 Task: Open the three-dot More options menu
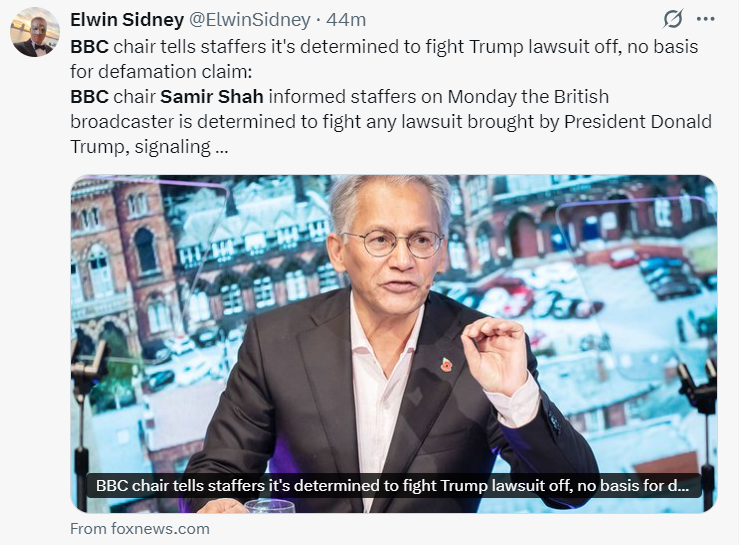pyautogui.click(x=705, y=19)
